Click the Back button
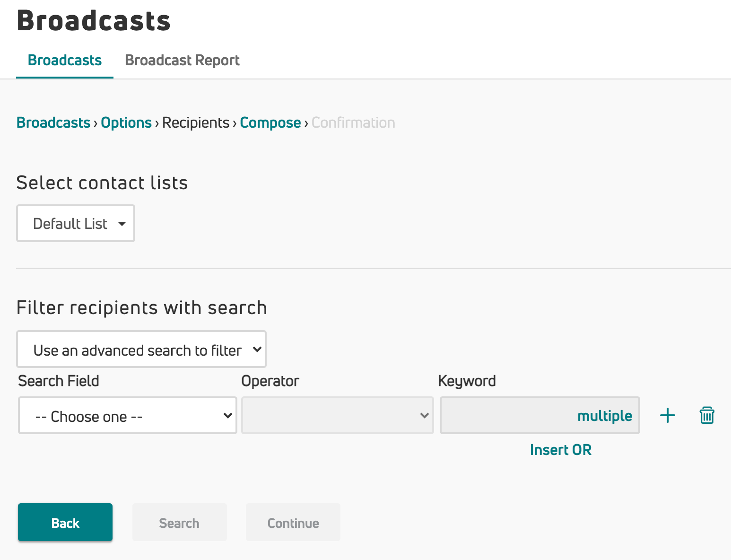Screen dimensions: 731x560 pyautogui.click(x=65, y=522)
